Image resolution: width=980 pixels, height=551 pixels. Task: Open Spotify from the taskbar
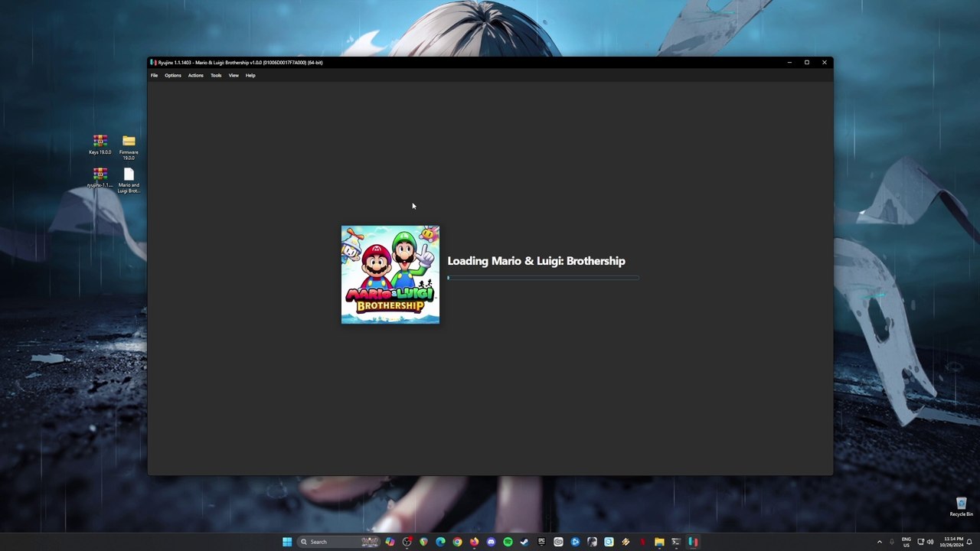508,542
